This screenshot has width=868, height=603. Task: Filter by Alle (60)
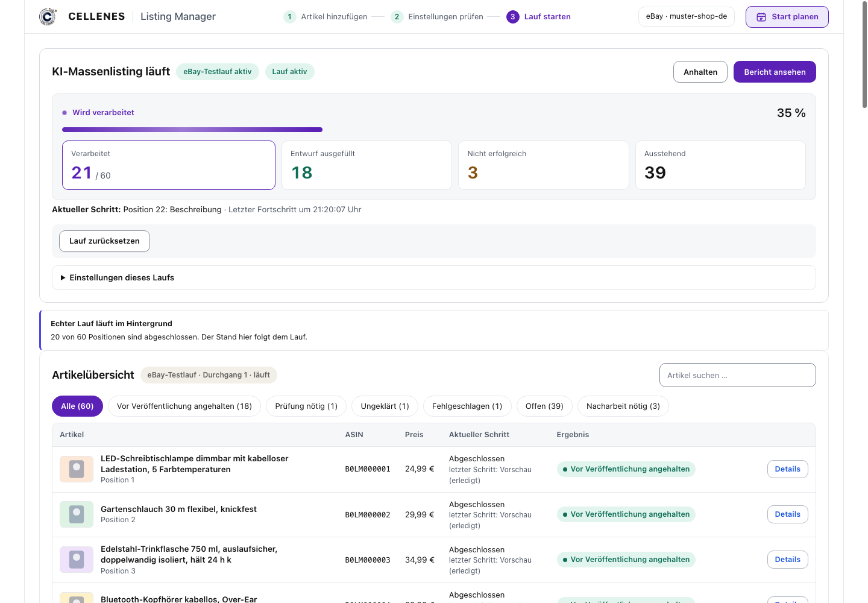tap(77, 406)
